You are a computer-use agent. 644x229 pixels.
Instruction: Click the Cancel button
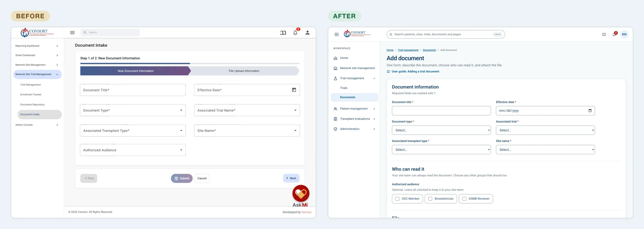(x=202, y=178)
